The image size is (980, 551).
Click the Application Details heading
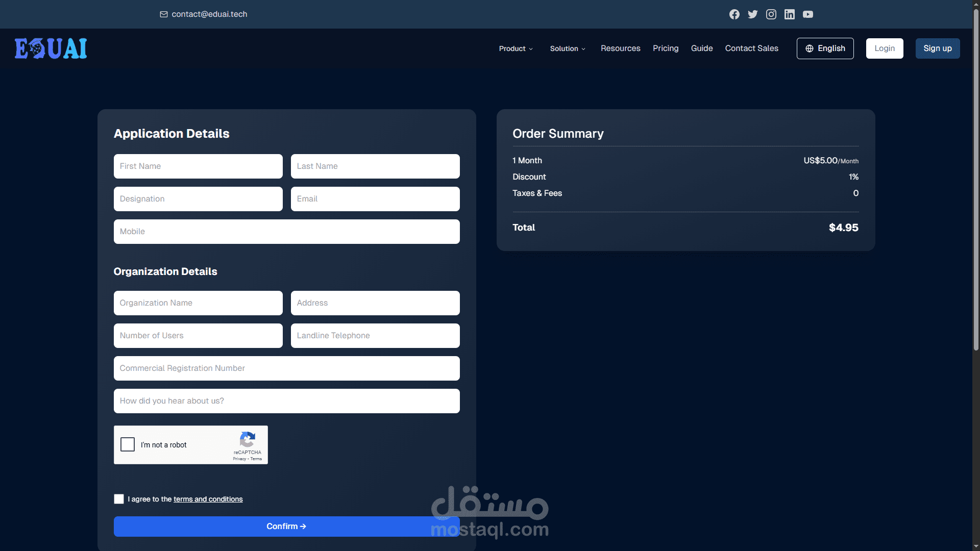(x=171, y=134)
